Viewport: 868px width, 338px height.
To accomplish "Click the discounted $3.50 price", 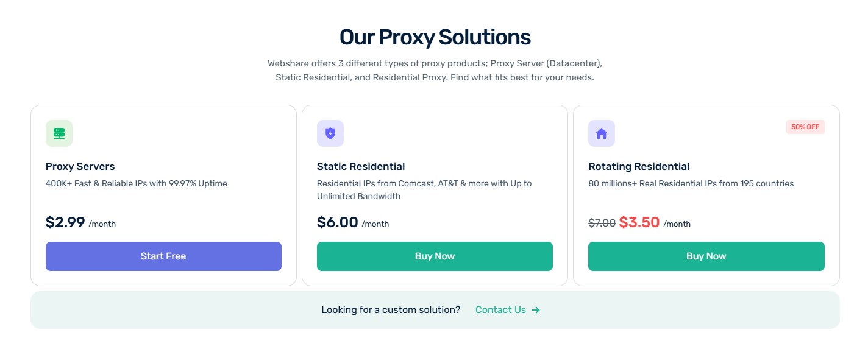I will (639, 222).
